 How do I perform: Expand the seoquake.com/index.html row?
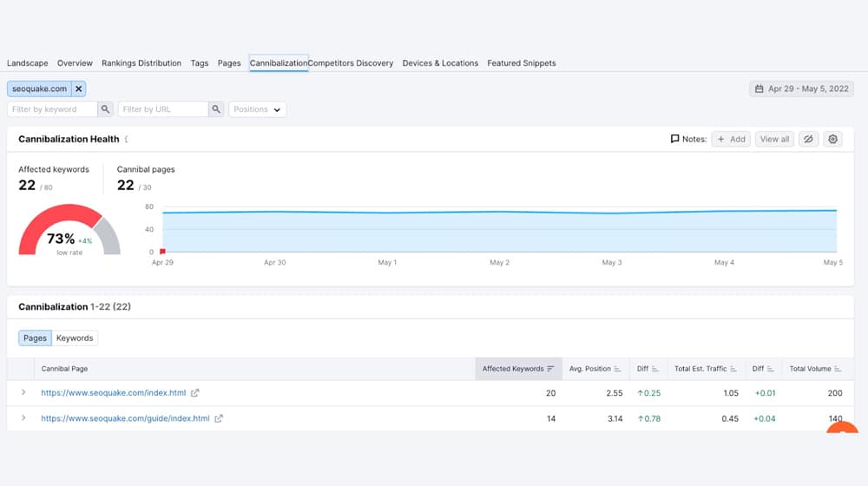pyautogui.click(x=23, y=392)
